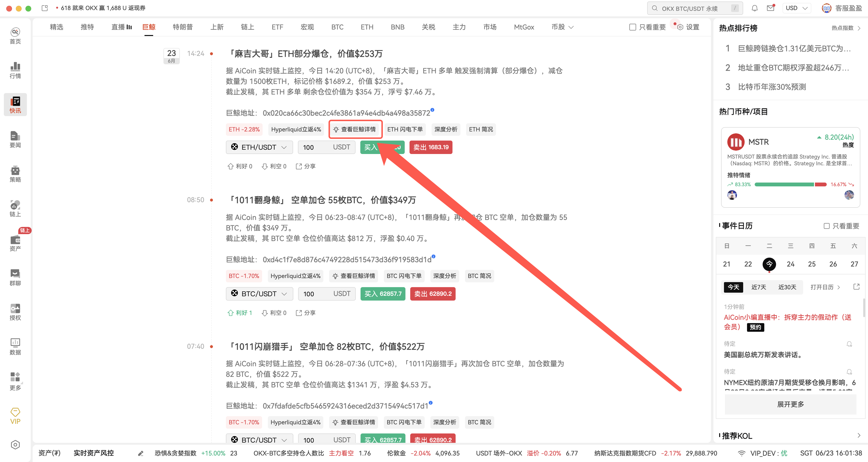The image size is (868, 462).
Task: Expand the 推荐KOL section arrow
Action: coord(859,435)
